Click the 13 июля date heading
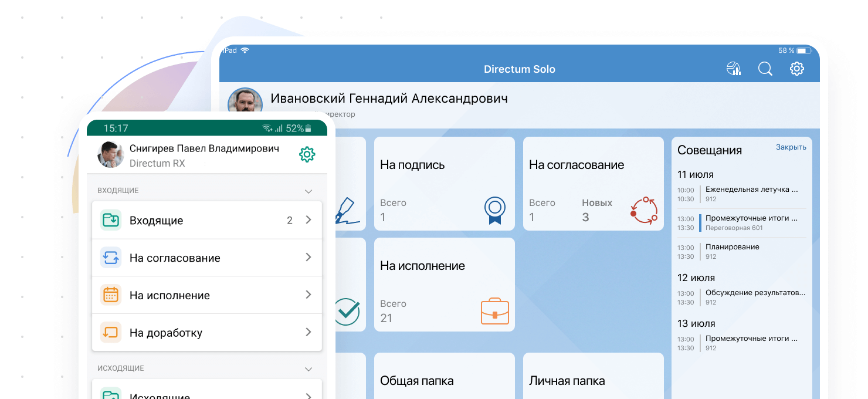868x399 pixels. (696, 323)
